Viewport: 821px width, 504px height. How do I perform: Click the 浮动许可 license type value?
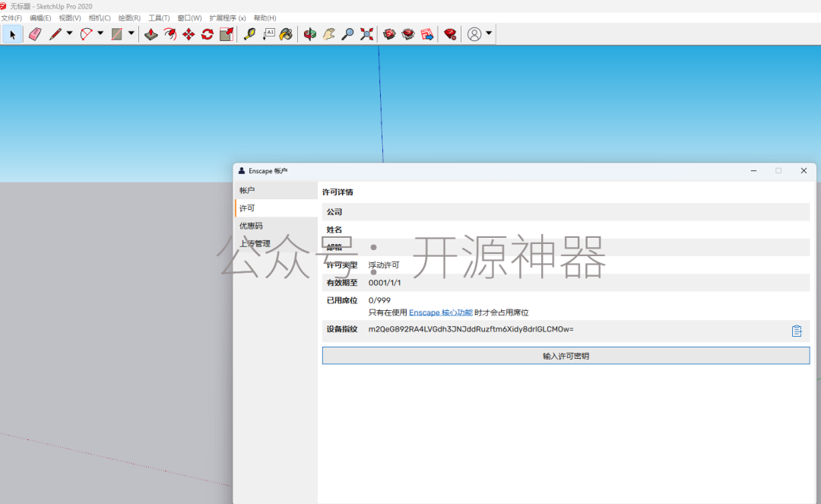coord(384,265)
